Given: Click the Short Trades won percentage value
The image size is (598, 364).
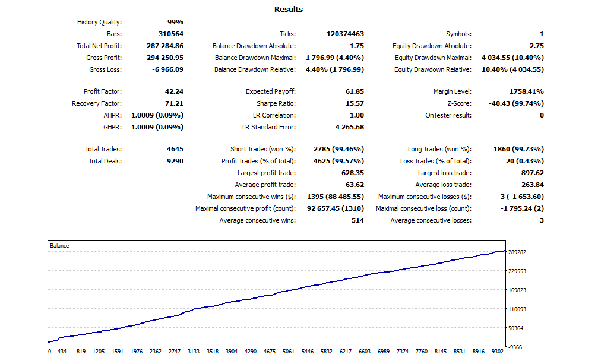Looking at the screenshot, I should click(x=338, y=149).
